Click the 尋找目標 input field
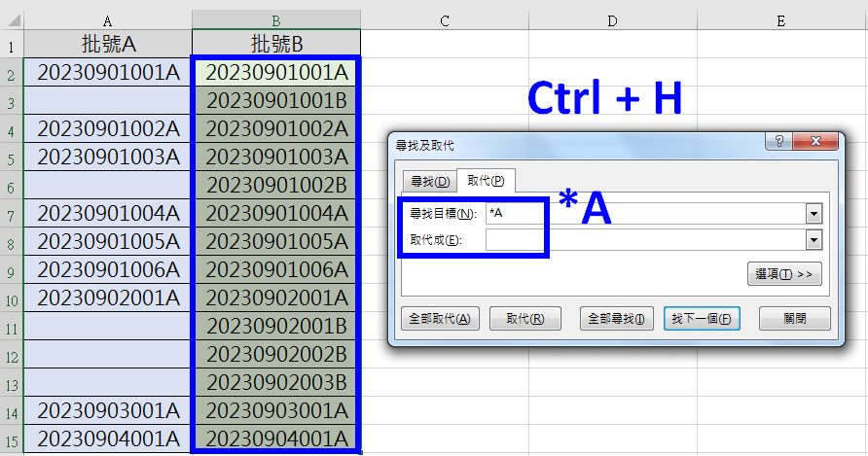The width and height of the screenshot is (868, 456). point(644,213)
